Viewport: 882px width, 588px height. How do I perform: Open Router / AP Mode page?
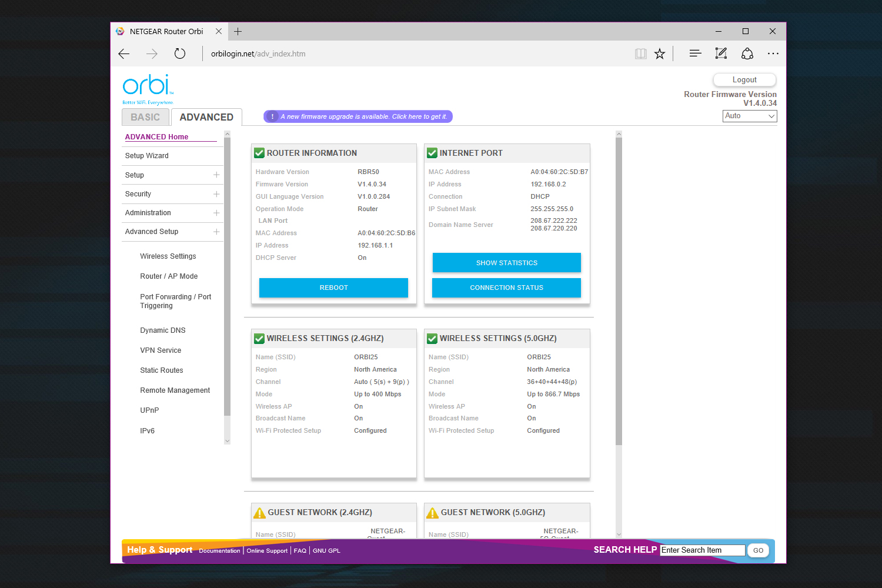(169, 276)
